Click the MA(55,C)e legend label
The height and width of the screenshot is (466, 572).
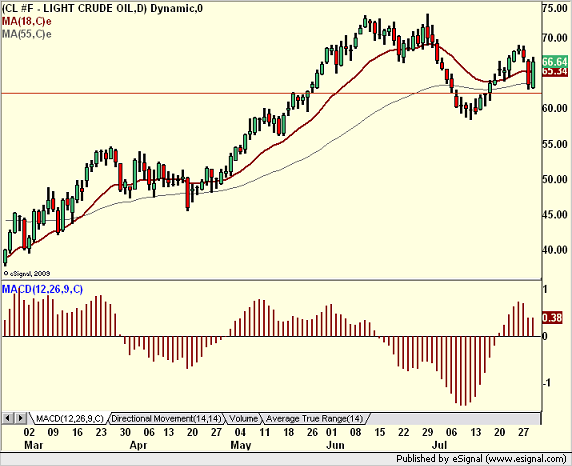pos(27,34)
